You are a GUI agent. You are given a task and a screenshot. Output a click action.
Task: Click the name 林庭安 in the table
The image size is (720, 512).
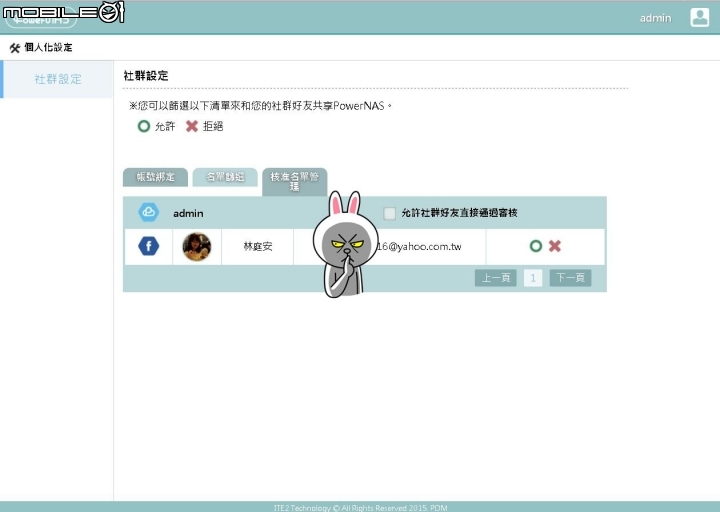click(x=258, y=247)
